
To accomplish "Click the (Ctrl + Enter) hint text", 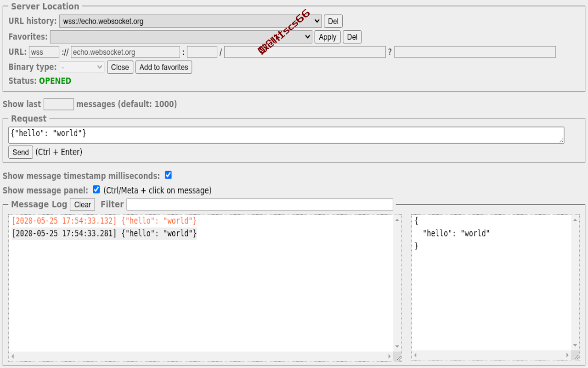I will [x=59, y=152].
